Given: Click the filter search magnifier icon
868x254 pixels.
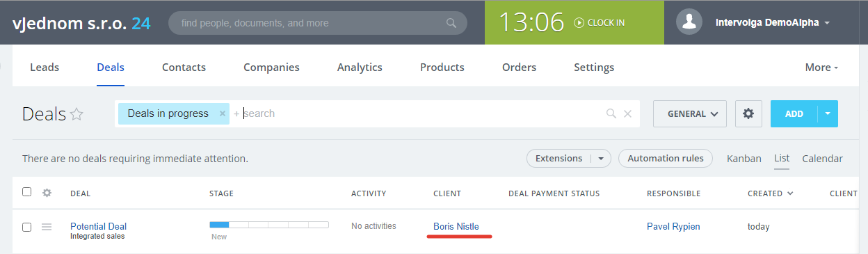Looking at the screenshot, I should pos(611,113).
